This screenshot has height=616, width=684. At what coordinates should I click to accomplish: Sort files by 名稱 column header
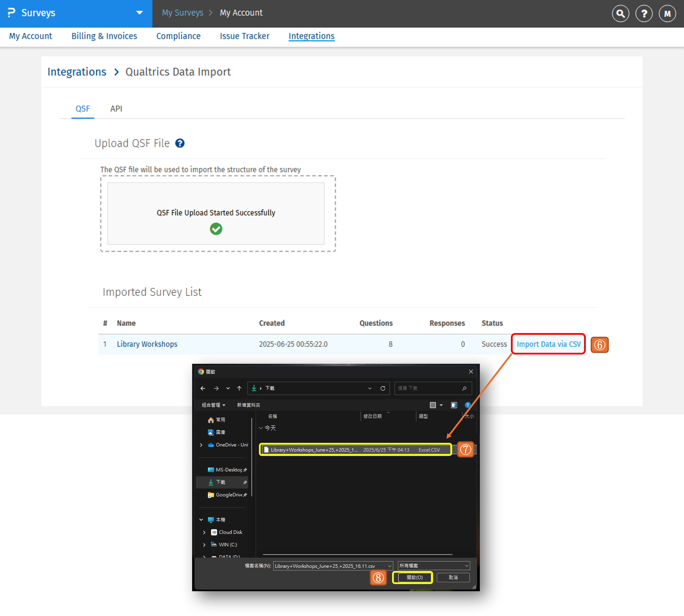tap(272, 416)
